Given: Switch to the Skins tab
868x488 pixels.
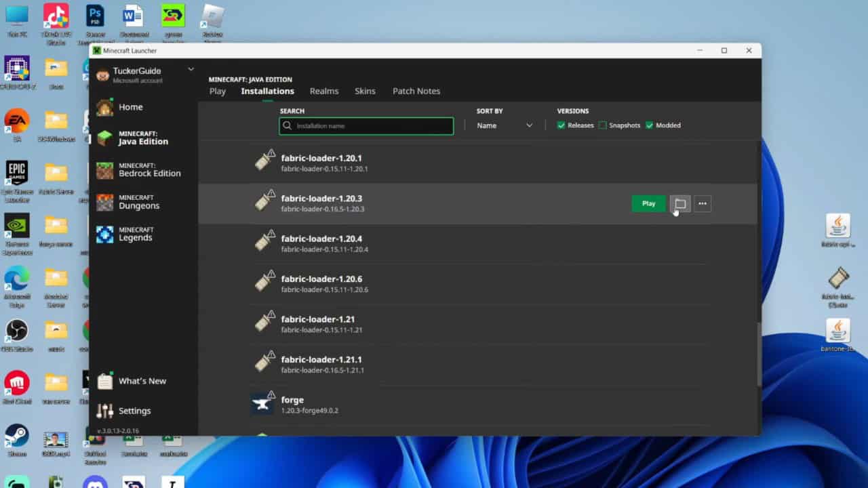Looking at the screenshot, I should pos(365,91).
